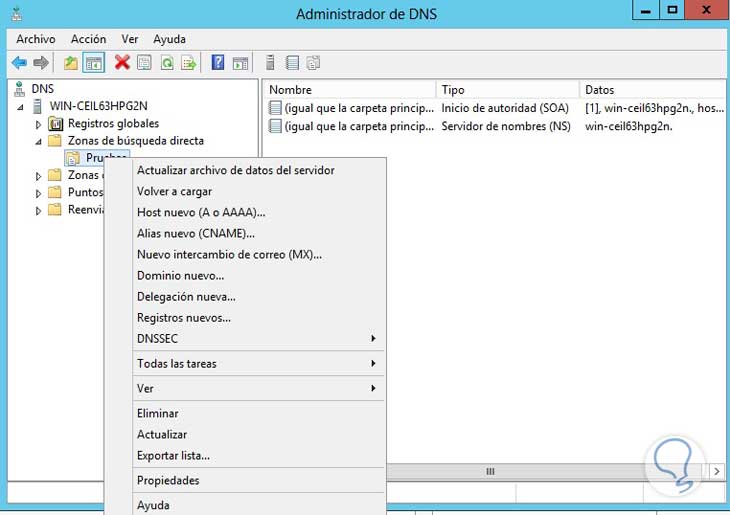The height and width of the screenshot is (515, 730).
Task: Toggle the action pane toolbar icon
Action: [x=240, y=63]
